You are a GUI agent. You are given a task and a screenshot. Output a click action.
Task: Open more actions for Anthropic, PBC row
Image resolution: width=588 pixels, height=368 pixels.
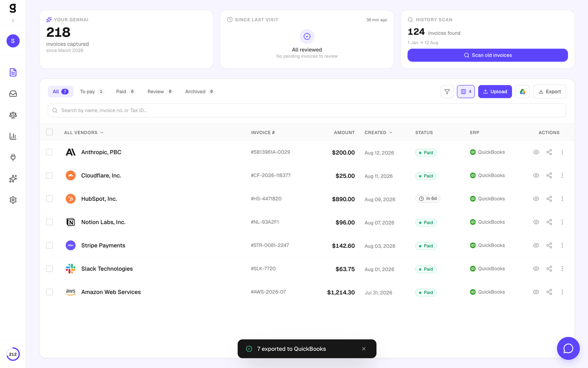coord(562,152)
